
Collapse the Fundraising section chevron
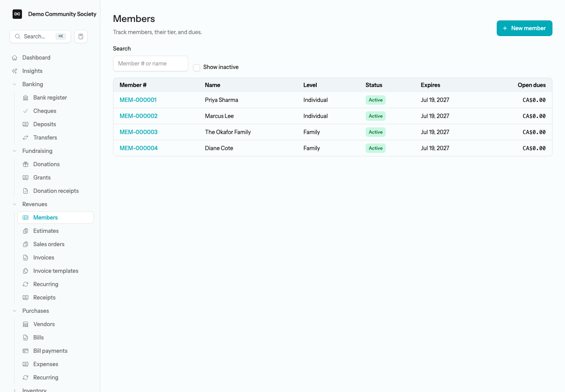15,151
